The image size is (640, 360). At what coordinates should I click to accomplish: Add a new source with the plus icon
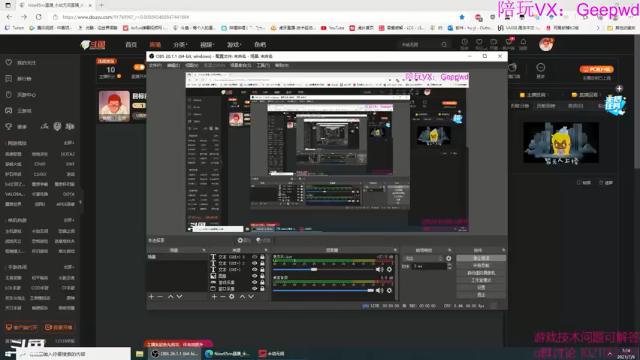(x=214, y=296)
